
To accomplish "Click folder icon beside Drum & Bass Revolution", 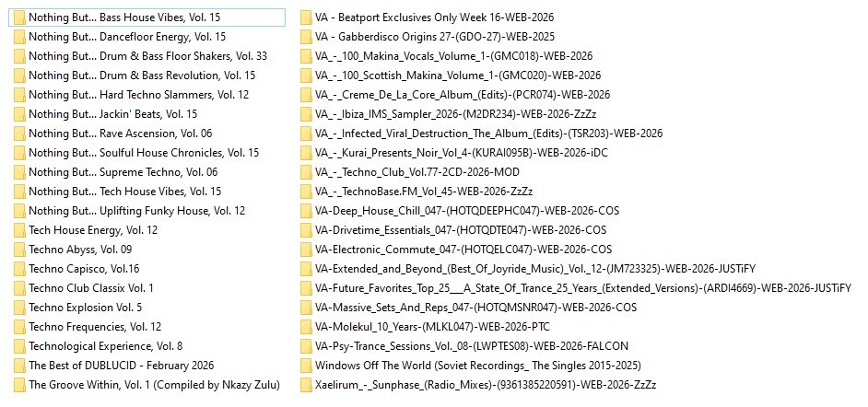I will pyautogui.click(x=19, y=76).
